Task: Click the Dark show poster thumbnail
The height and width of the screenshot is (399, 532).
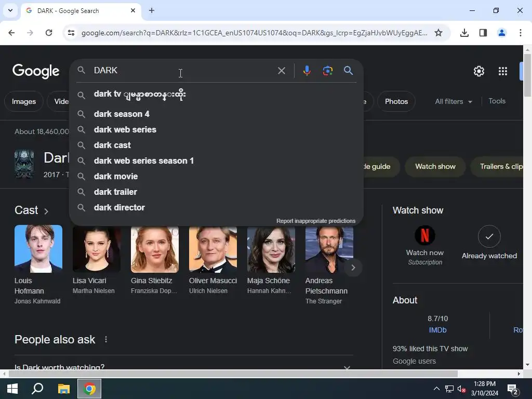Action: click(x=24, y=164)
